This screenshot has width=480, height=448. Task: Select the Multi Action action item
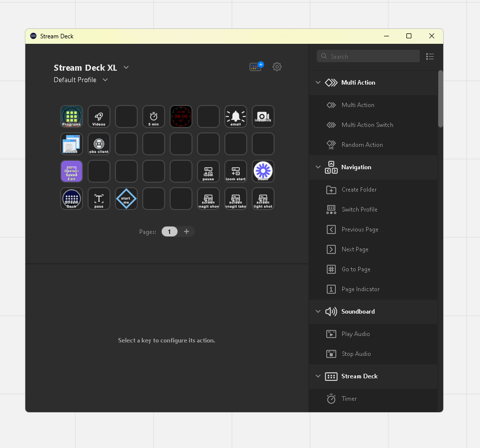click(x=373, y=105)
